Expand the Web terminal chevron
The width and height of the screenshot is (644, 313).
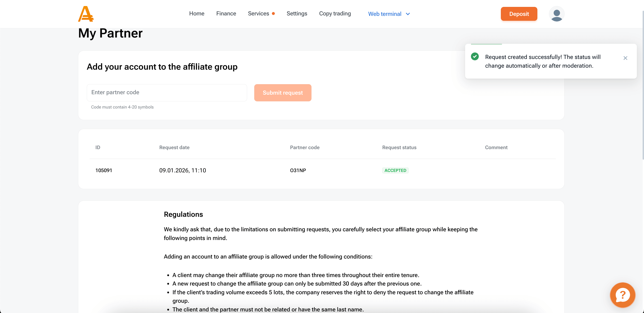[x=408, y=14]
